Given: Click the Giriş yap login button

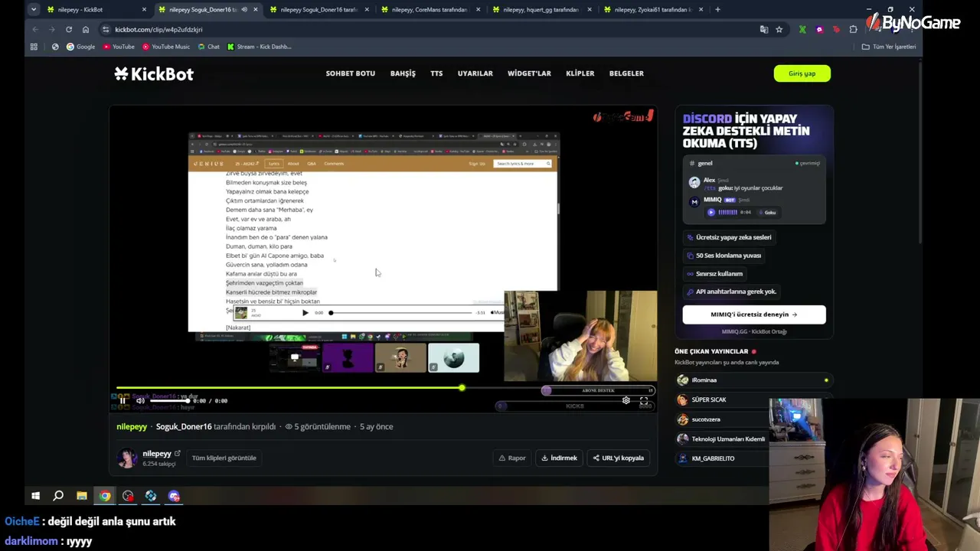Looking at the screenshot, I should pyautogui.click(x=802, y=73).
